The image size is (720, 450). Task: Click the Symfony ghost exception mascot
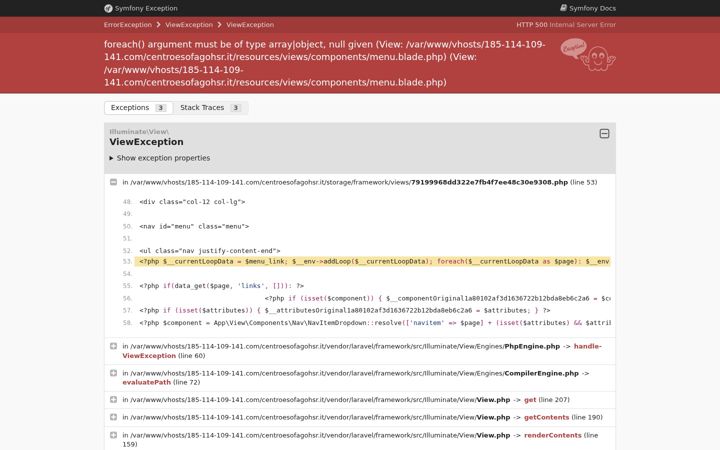[x=588, y=55]
